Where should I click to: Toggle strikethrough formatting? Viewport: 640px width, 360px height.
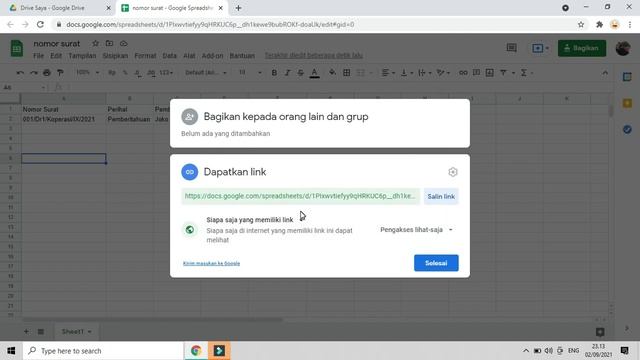(301, 73)
